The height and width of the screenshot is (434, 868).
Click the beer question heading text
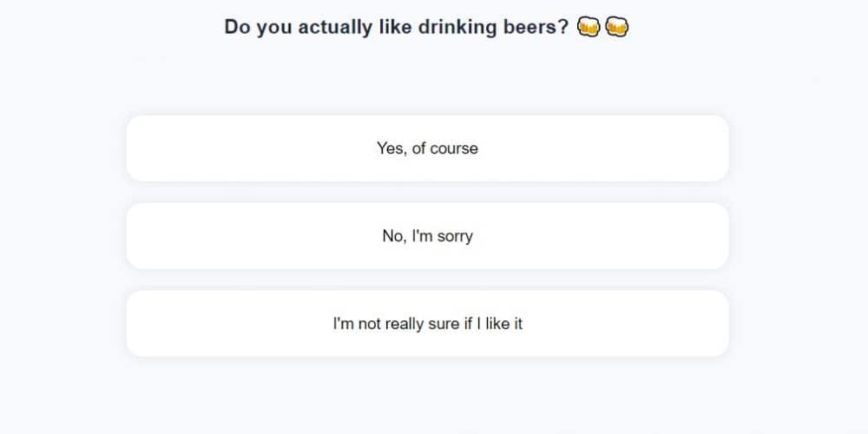point(396,27)
